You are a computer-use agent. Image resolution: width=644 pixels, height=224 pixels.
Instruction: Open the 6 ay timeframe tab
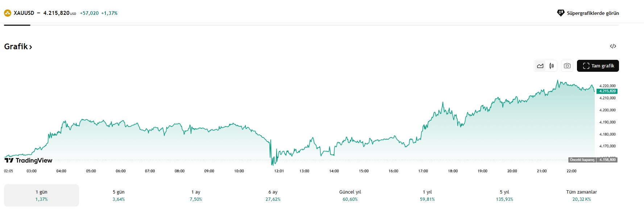click(x=273, y=195)
